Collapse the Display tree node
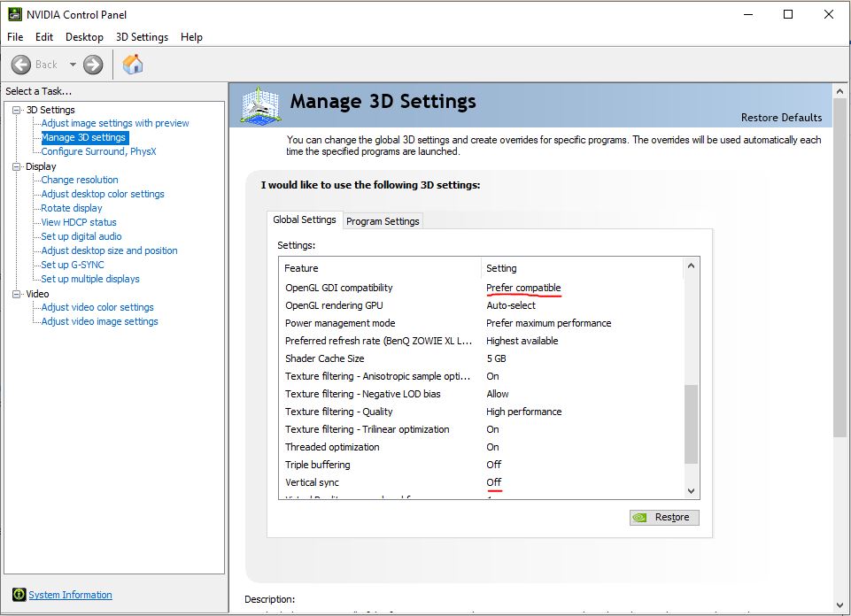 (x=17, y=166)
